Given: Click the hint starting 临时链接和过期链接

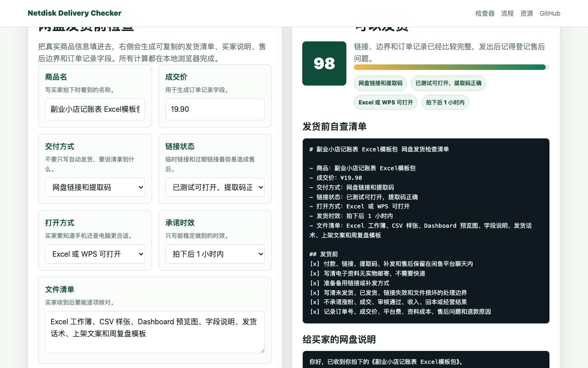Looking at the screenshot, I should tap(210, 164).
